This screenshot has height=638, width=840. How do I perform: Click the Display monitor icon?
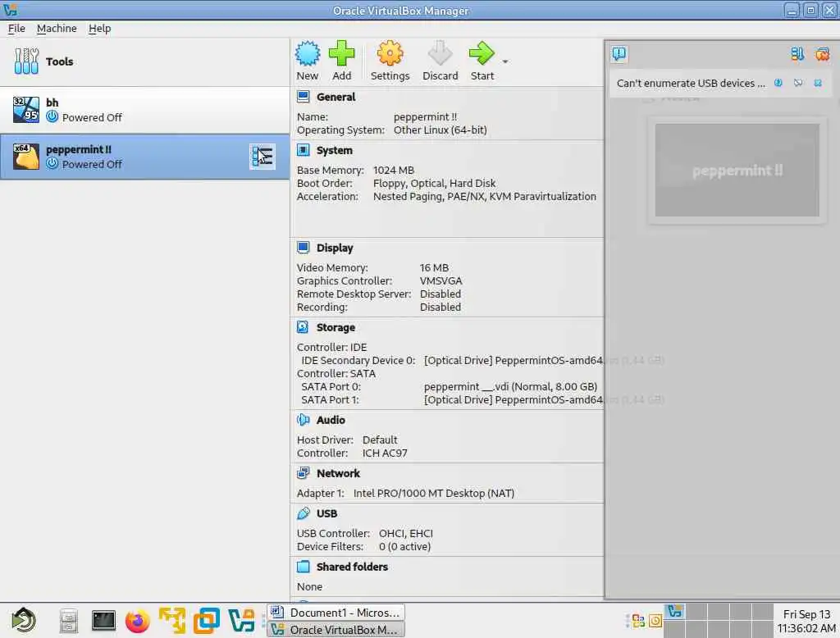pyautogui.click(x=304, y=248)
